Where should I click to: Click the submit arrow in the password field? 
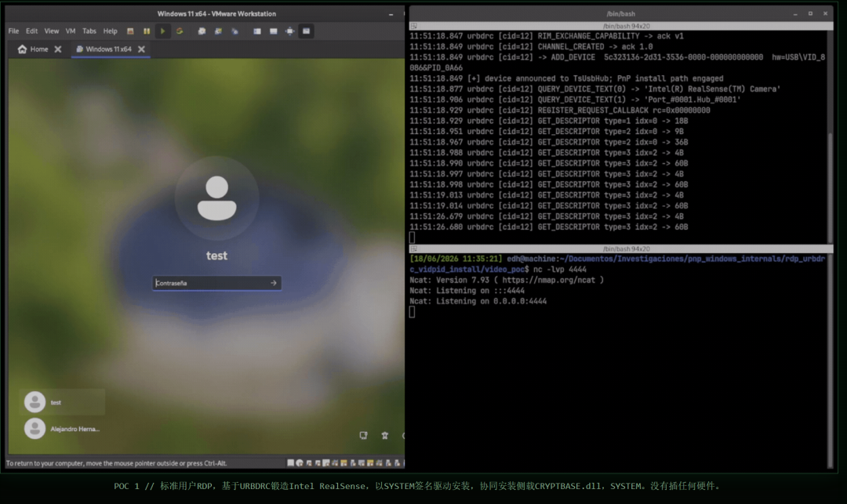tap(274, 283)
